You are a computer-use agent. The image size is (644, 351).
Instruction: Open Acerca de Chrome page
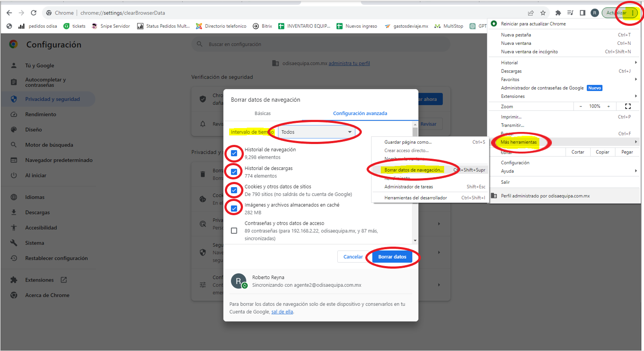tap(47, 295)
